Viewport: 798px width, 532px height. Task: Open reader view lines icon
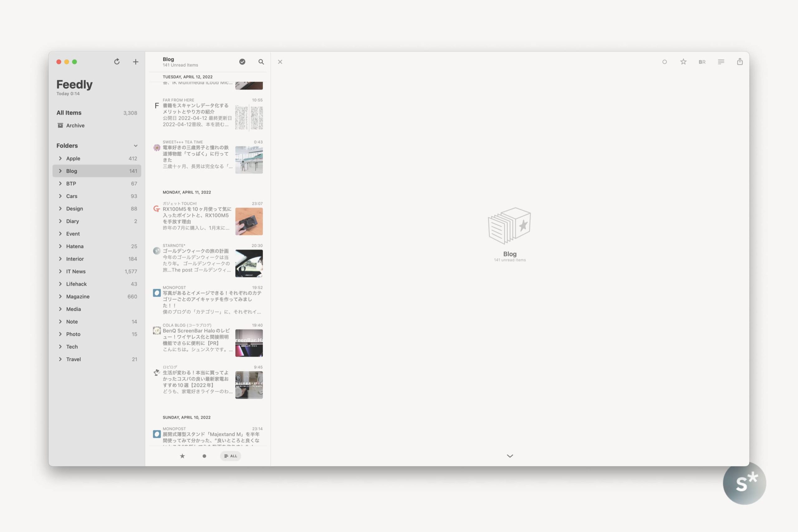(x=721, y=62)
